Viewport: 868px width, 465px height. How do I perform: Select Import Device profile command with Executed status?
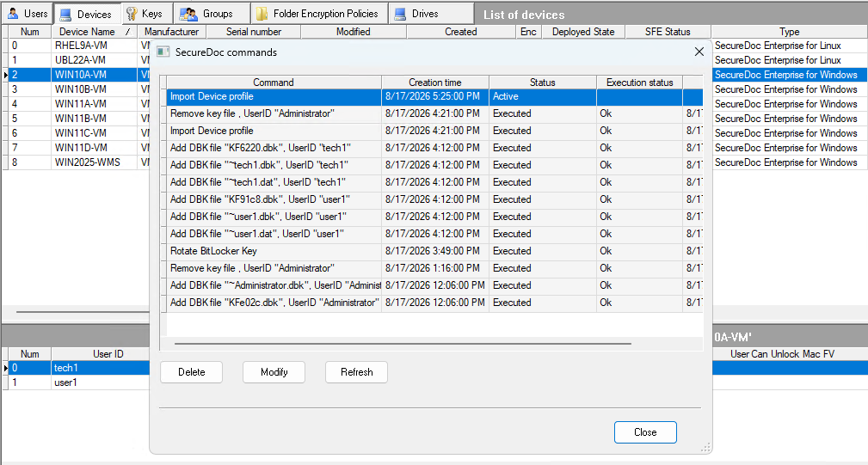tap(434, 131)
